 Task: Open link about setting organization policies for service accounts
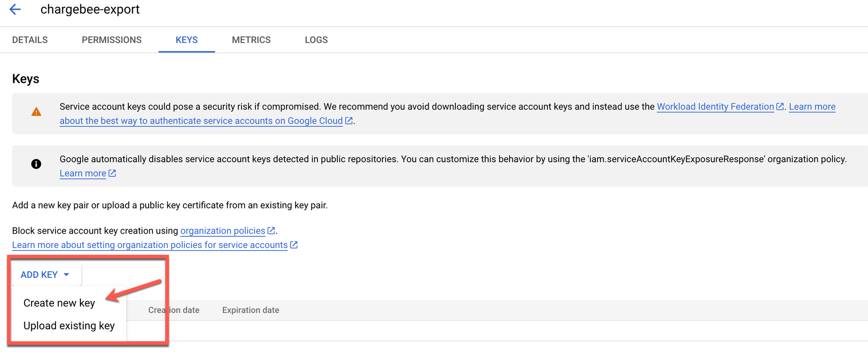click(150, 245)
